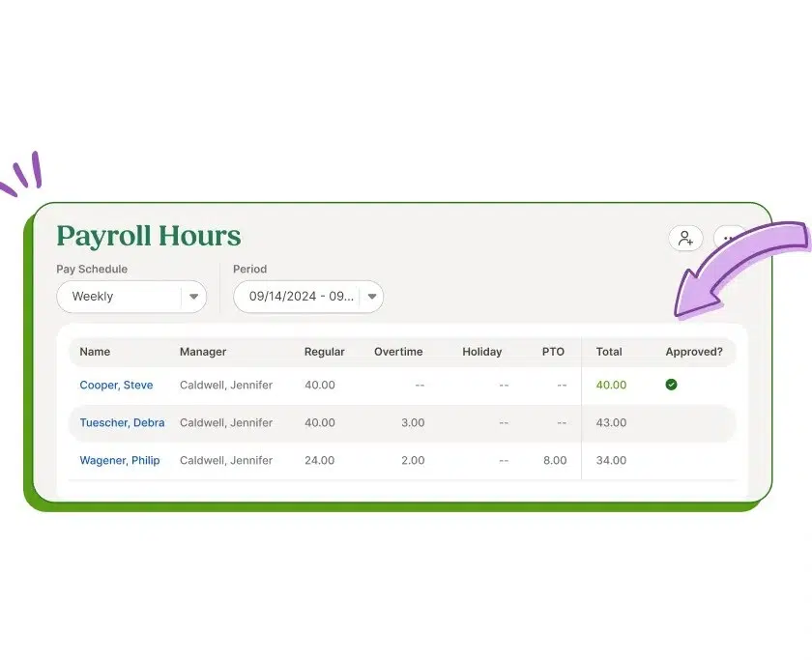Viewport: 812px width, 660px height.
Task: Click the add employee icon button
Action: click(x=685, y=238)
